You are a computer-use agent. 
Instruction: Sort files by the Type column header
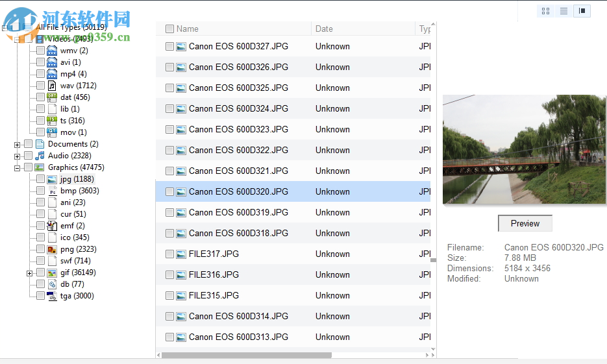pos(425,29)
